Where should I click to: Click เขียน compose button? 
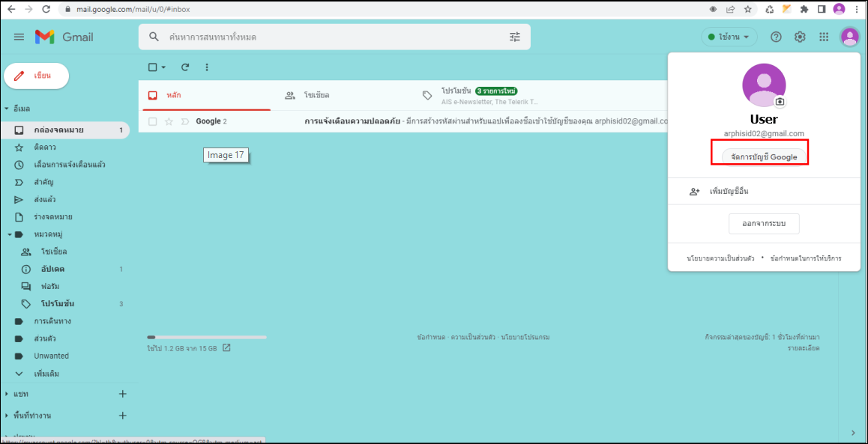click(x=37, y=76)
